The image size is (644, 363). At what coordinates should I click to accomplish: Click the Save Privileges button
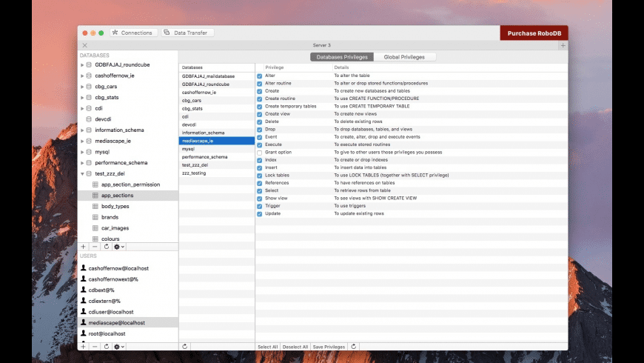pyautogui.click(x=329, y=346)
